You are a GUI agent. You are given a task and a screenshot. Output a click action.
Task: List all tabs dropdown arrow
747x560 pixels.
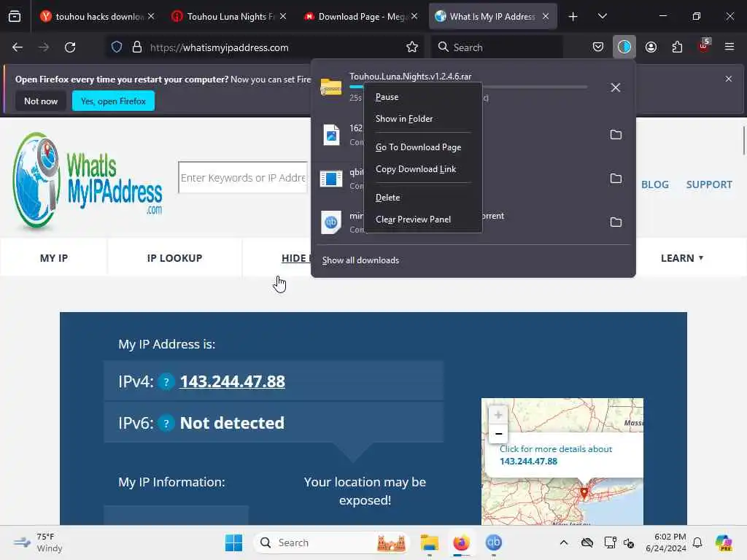click(x=602, y=17)
